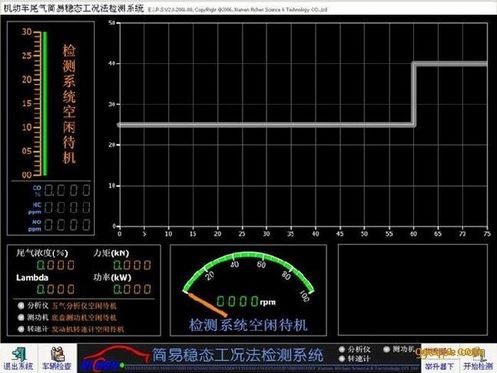Viewport: 497px width, 373px height.
Task: Click the 功率(kW) value display
Action: click(x=132, y=289)
